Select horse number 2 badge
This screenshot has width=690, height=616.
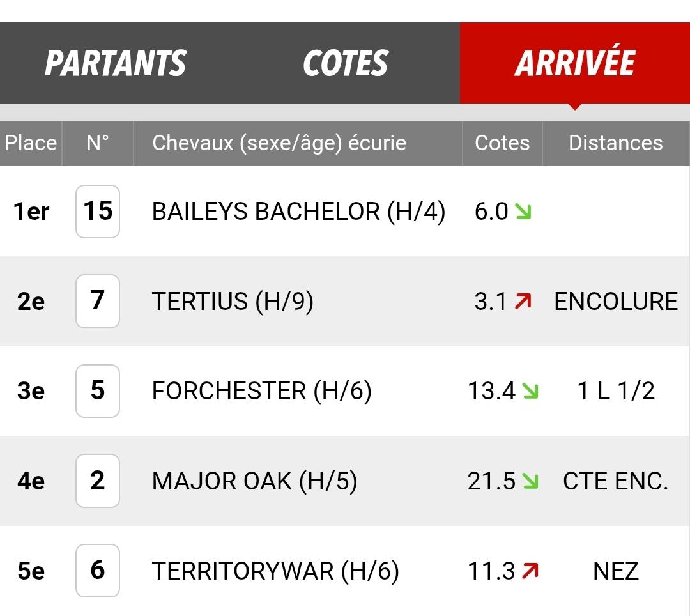point(98,481)
